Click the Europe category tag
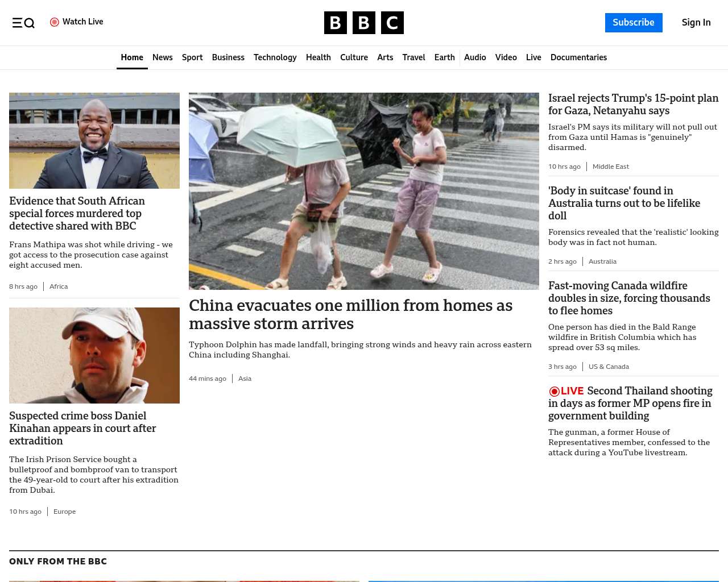Image resolution: width=728 pixels, height=582 pixels. point(64,512)
